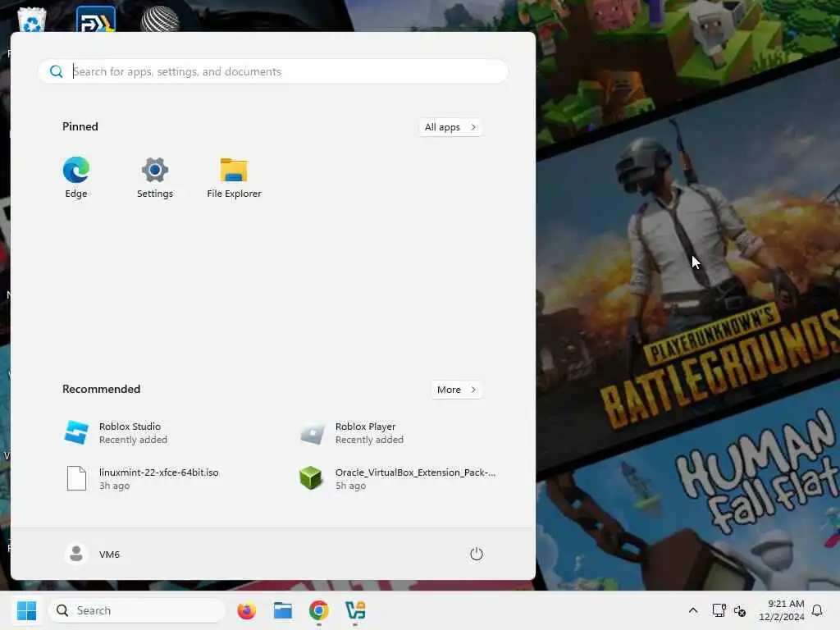Click the Windows Start button
This screenshot has height=630, width=840.
click(x=26, y=610)
